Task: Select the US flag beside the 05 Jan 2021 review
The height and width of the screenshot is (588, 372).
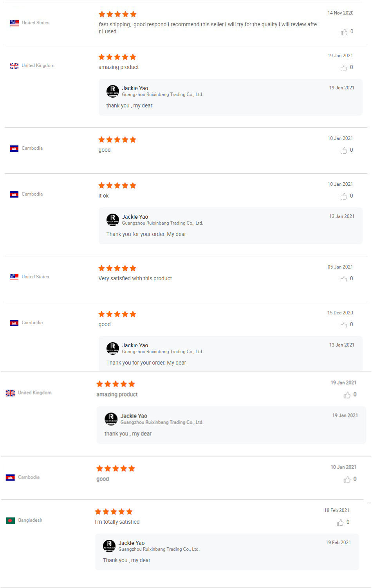Action: pyautogui.click(x=14, y=277)
